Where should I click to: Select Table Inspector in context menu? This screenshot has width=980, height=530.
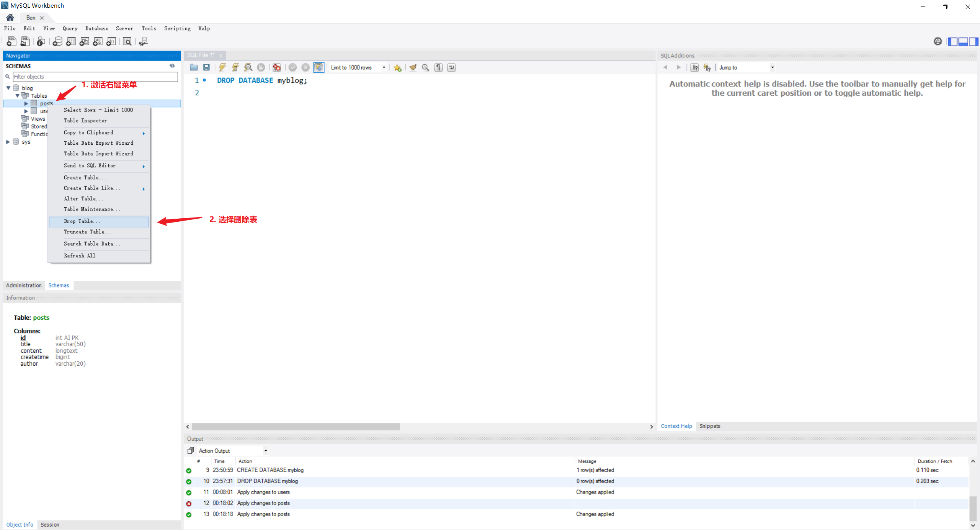[99, 121]
